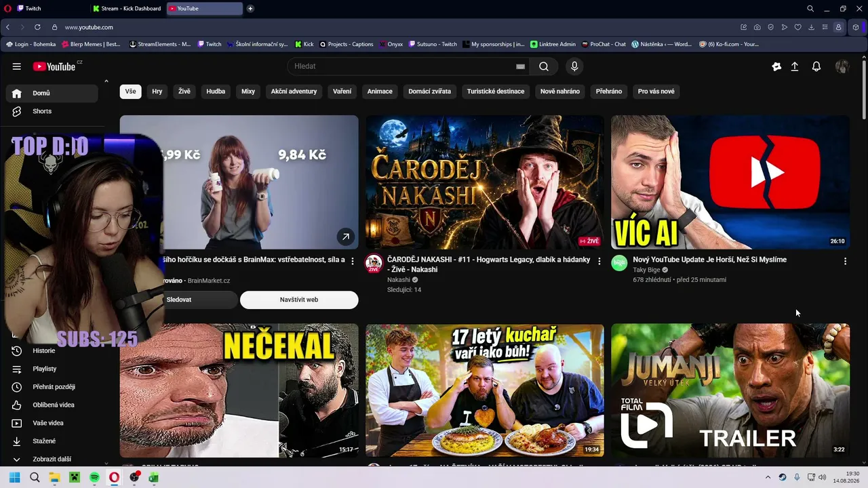Viewport: 868px width, 488px height.
Task: Open the VÍC AI video thumbnail
Action: tap(730, 182)
